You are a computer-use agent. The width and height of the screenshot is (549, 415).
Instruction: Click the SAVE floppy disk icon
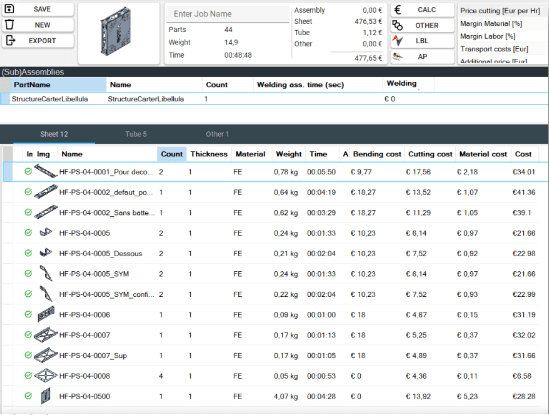9,9
